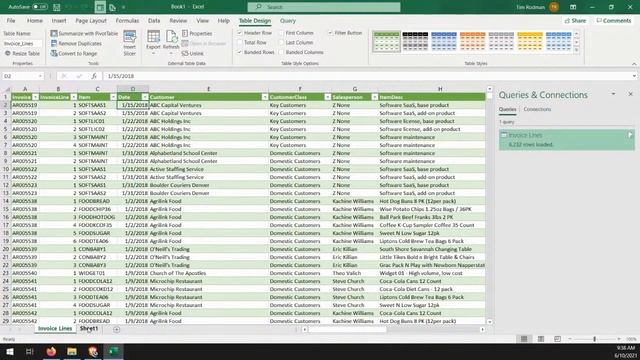Click the Share button

575,21
